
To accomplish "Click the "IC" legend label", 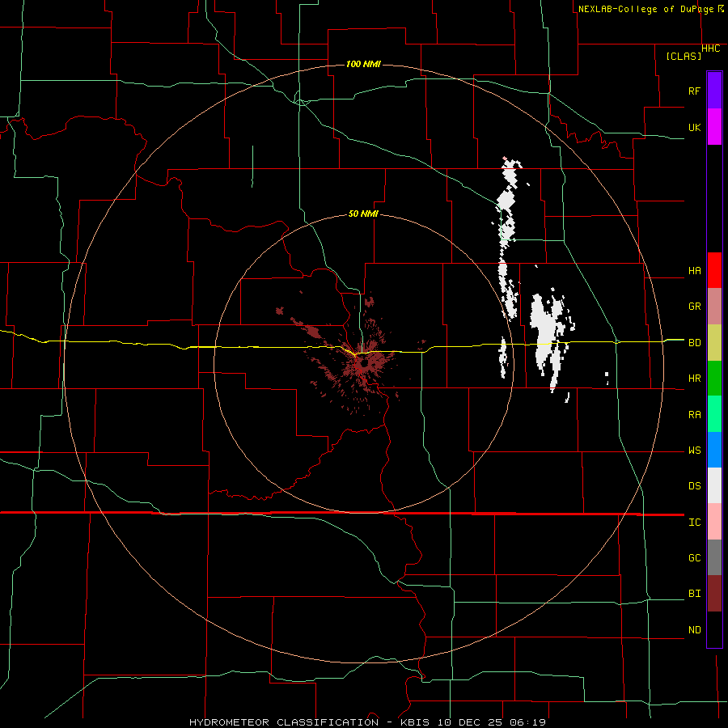I will [x=694, y=523].
